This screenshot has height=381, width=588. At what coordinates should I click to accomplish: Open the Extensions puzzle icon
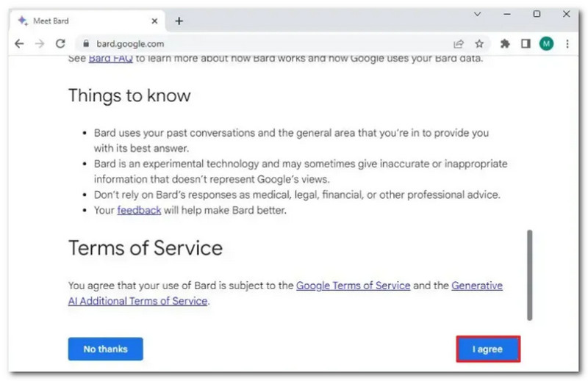(x=505, y=44)
